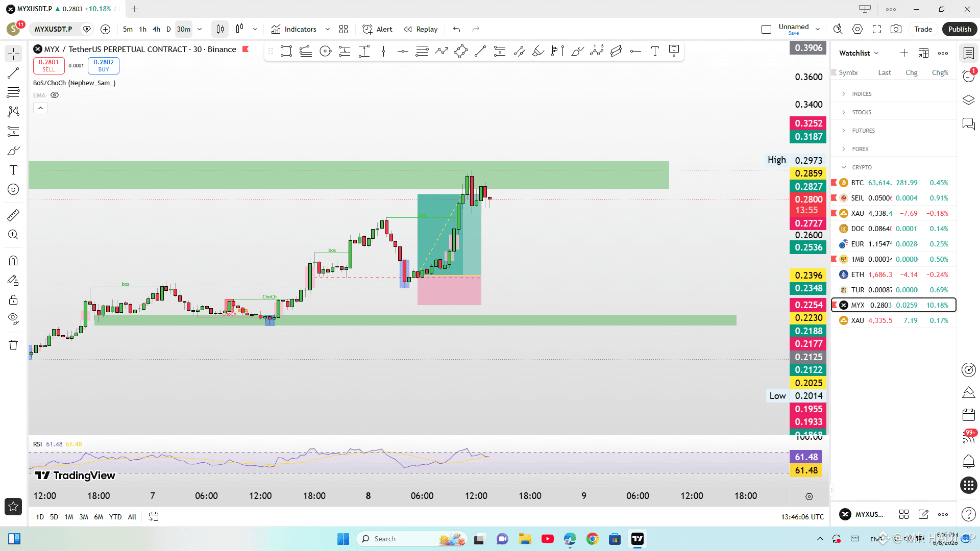
Task: Select the 30m timeframe
Action: 183,29
